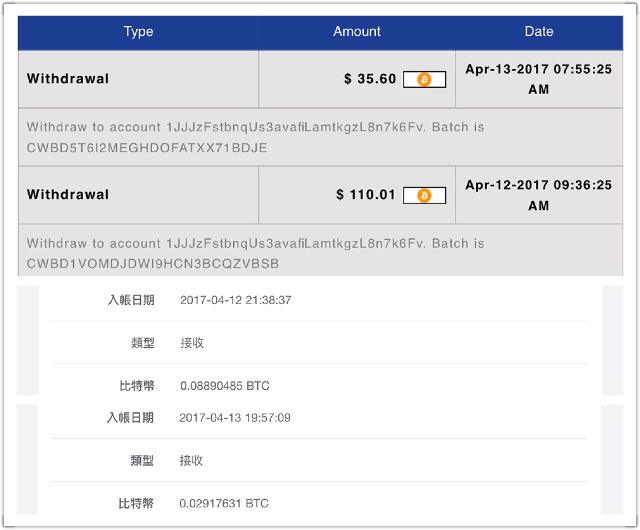Click the Date column header
The image size is (640, 530).
539,31
